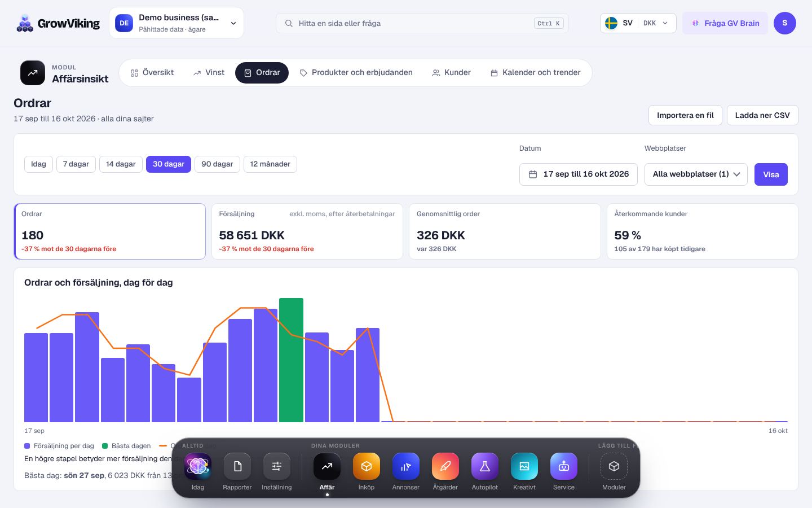
Task: Select the Försäljning metric card
Action: (307, 231)
